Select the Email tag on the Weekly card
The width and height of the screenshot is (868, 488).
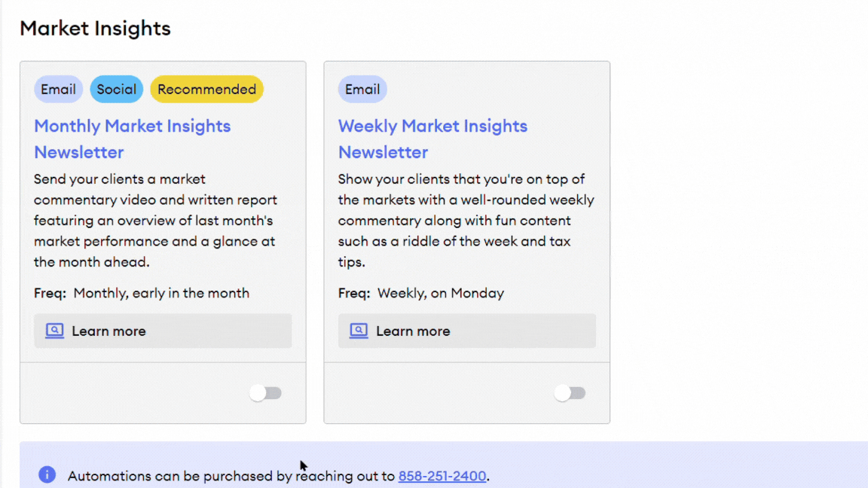[x=362, y=89]
